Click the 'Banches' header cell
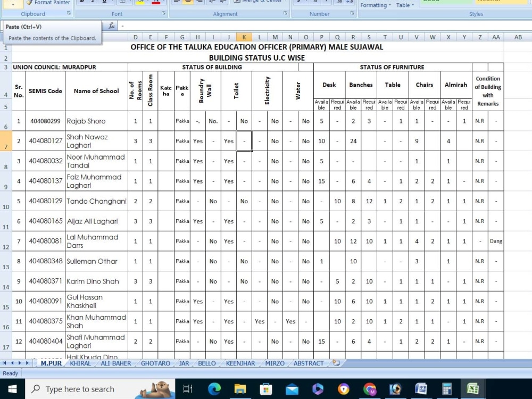This screenshot has height=399, width=532. pyautogui.click(x=361, y=85)
